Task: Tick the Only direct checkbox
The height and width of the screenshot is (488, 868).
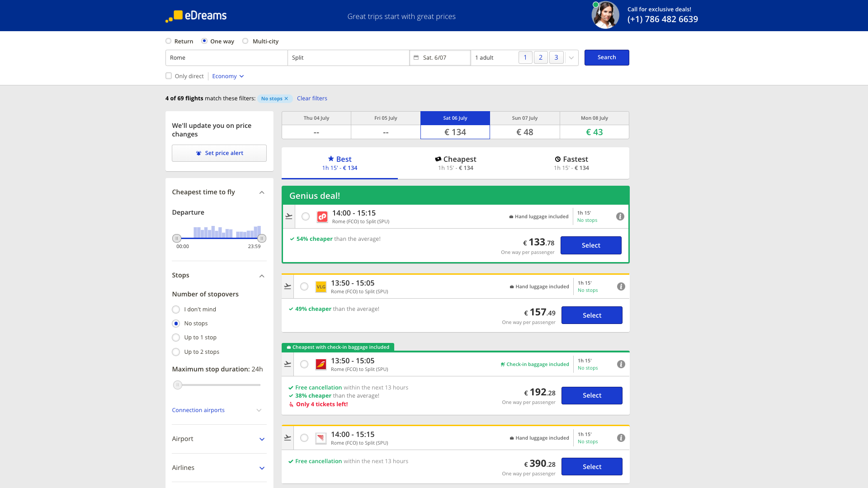Action: [x=169, y=76]
